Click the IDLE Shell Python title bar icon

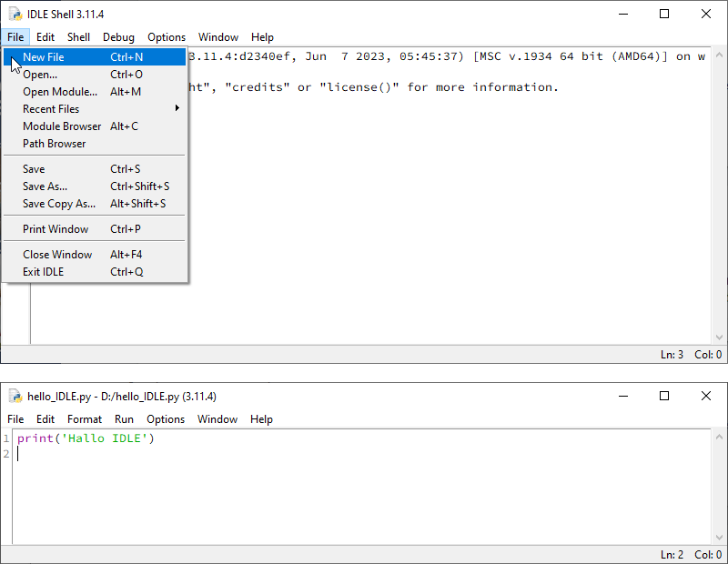[15, 14]
